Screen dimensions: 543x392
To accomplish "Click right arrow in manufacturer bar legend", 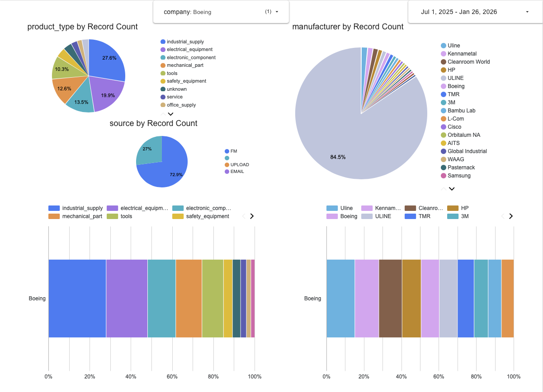I will click(x=511, y=216).
